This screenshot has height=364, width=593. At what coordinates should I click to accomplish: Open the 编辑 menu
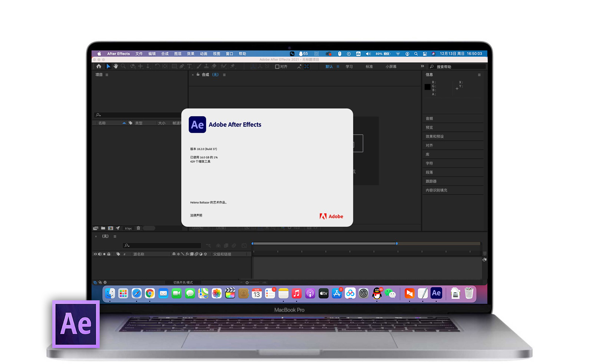coord(152,54)
